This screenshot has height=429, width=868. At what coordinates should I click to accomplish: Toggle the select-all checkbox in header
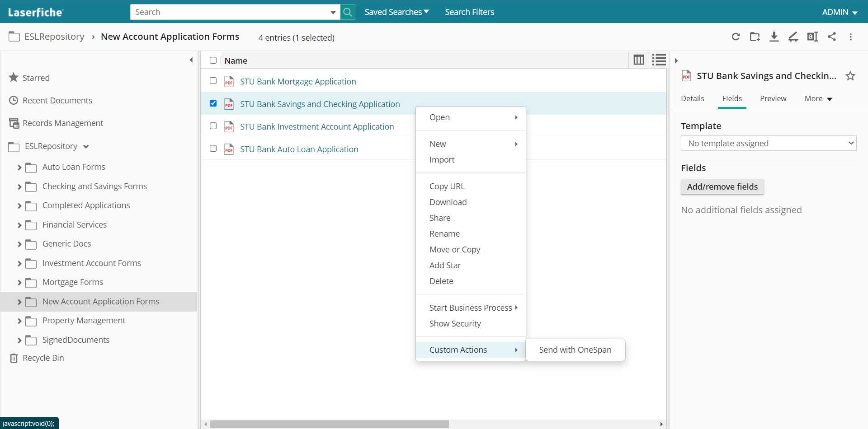click(213, 60)
